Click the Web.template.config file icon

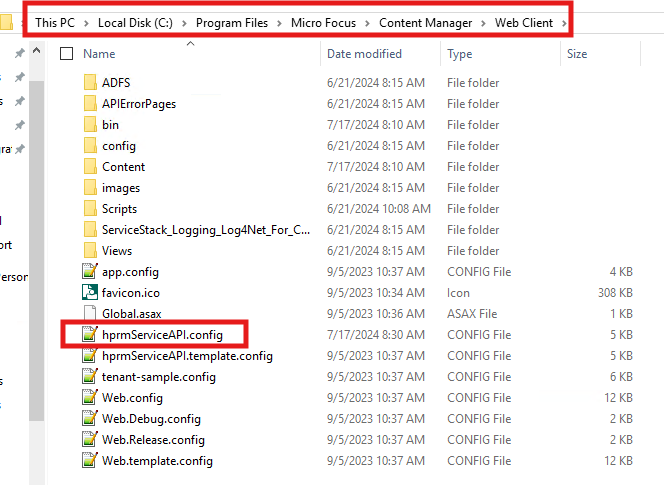coord(90,460)
